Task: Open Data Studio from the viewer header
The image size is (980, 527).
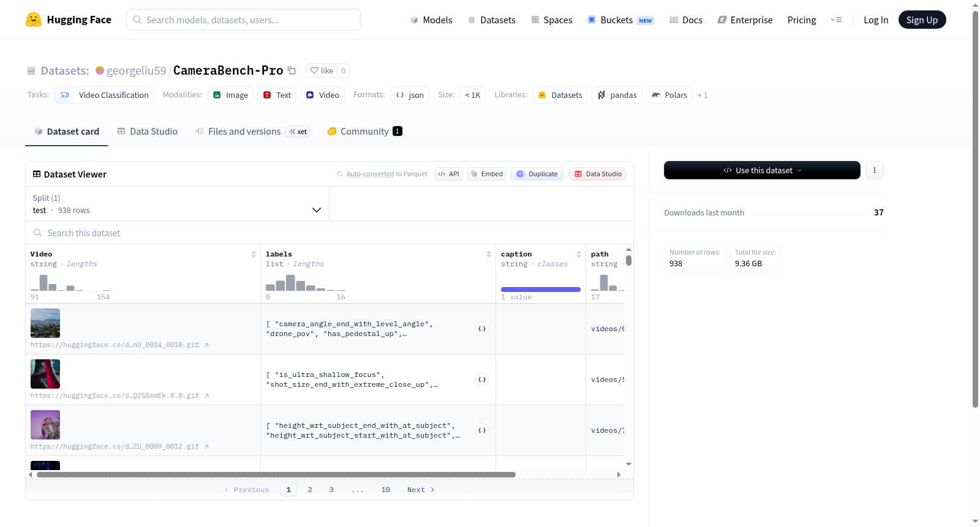Action: click(x=597, y=174)
